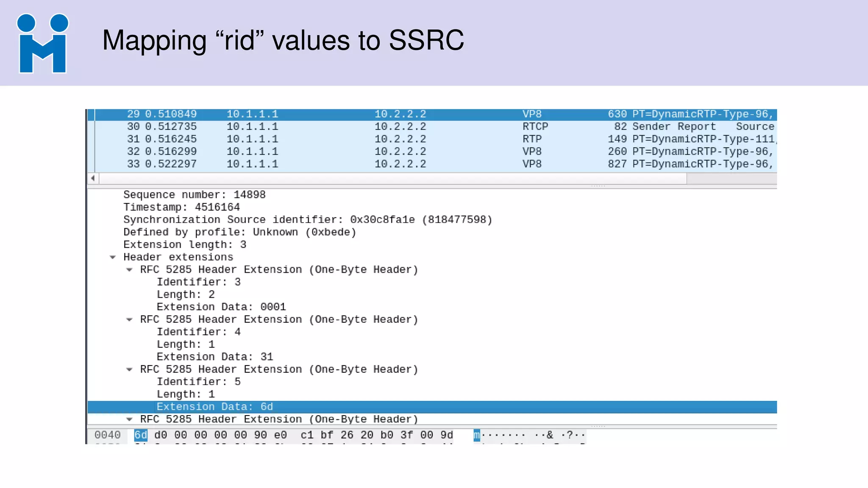This screenshot has height=488, width=868.
Task: Click the Header extensions label
Action: [x=178, y=258]
